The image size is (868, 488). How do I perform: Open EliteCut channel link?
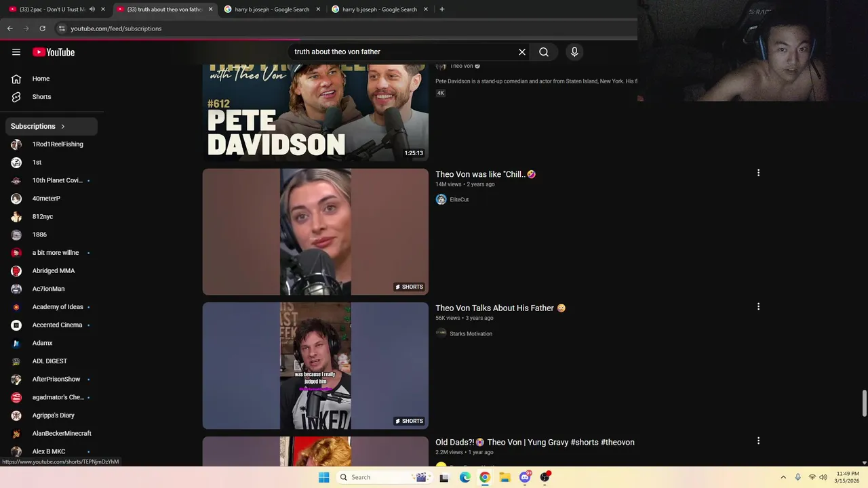pos(459,200)
